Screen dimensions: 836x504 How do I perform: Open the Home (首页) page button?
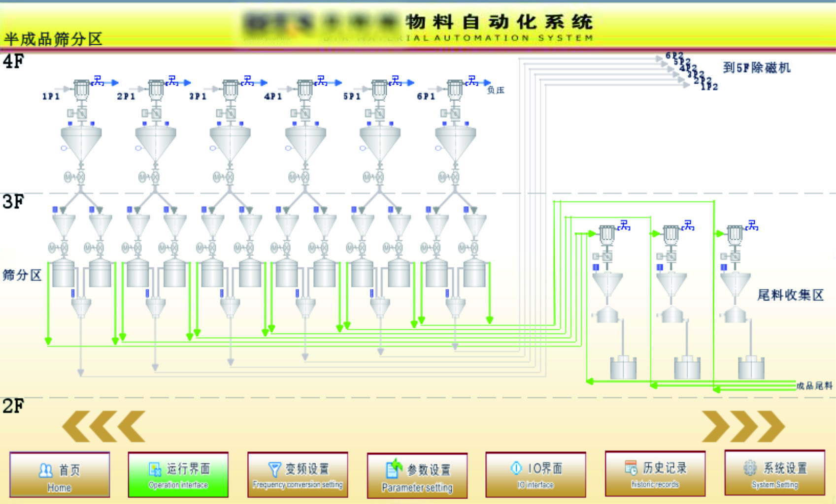pos(60,475)
